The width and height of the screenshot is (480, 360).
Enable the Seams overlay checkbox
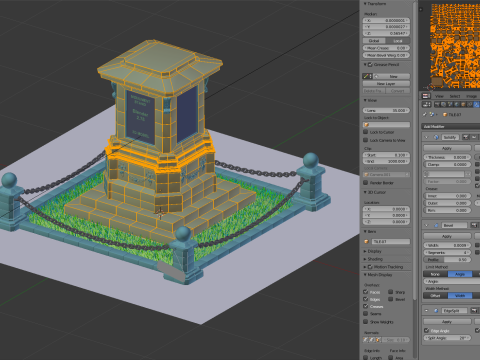[366, 314]
